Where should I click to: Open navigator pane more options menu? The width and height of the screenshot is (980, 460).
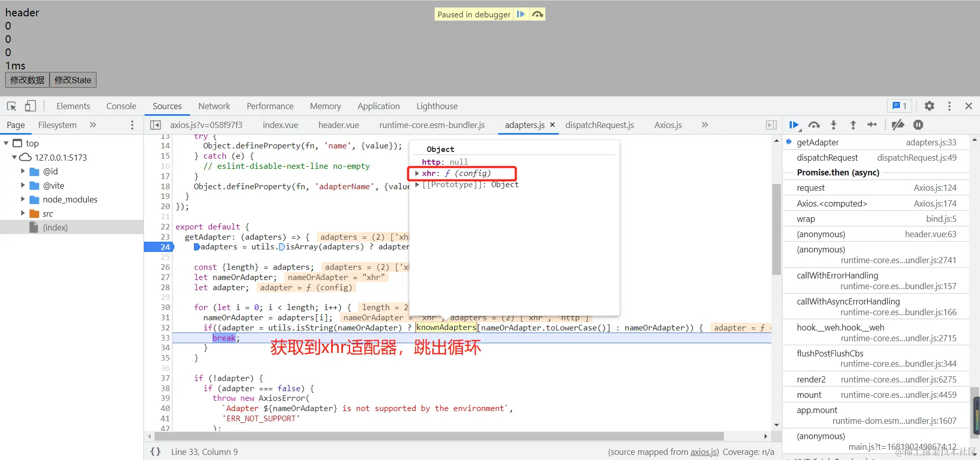click(132, 125)
